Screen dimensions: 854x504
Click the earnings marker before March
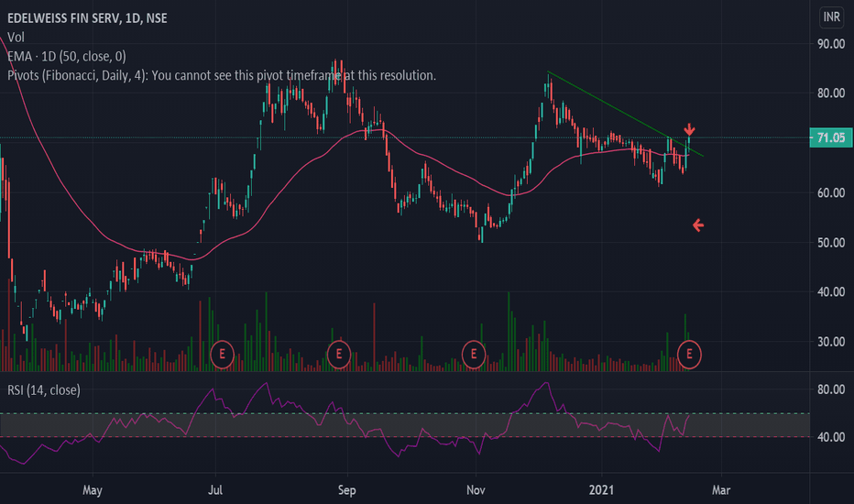click(x=689, y=355)
